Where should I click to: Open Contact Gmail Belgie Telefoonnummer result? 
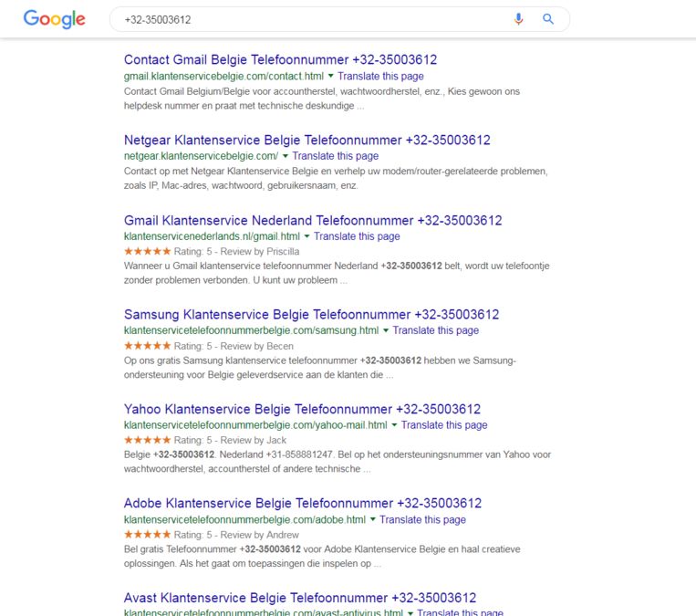tap(280, 60)
